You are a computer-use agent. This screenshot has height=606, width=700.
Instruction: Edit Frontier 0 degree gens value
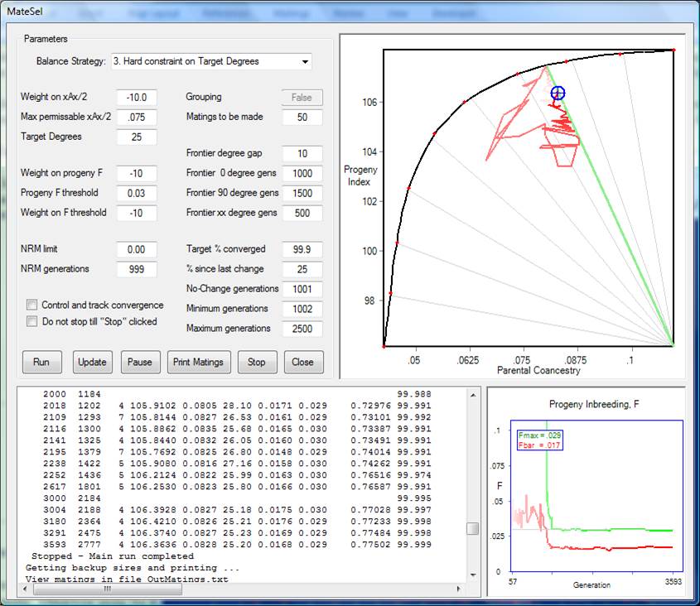[x=302, y=173]
